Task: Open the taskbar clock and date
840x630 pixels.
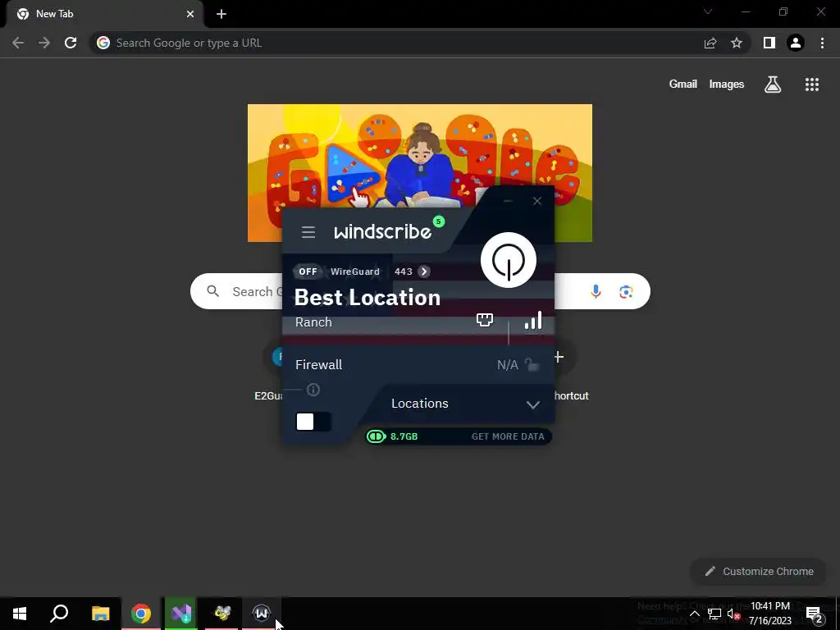Action: (x=770, y=614)
